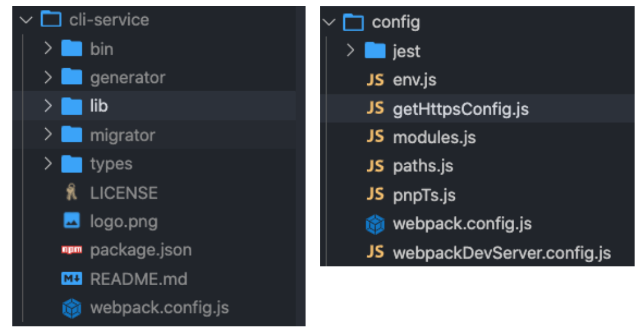Click the JS icon next to webpackDevServer.config.js
The width and height of the screenshot is (644, 334).
pos(375,253)
